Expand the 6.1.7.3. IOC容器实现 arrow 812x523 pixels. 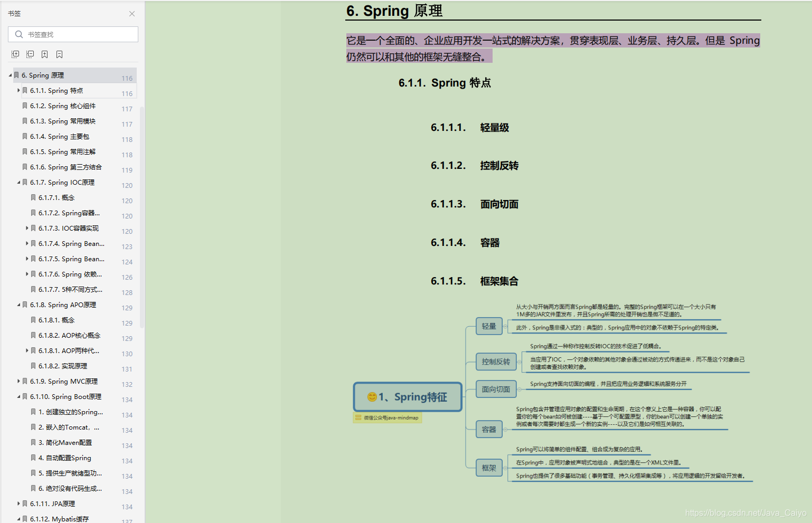[x=27, y=229]
